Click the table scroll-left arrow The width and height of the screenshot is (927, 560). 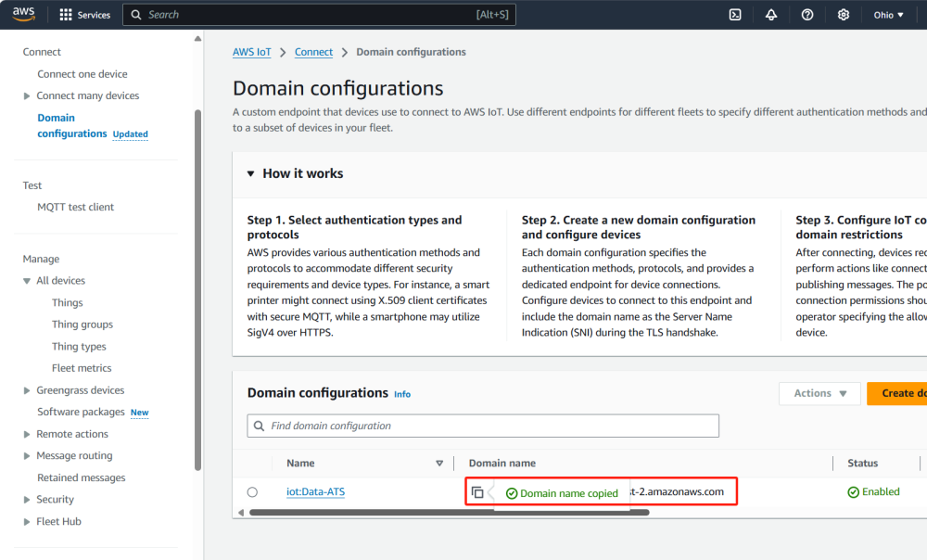point(241,512)
